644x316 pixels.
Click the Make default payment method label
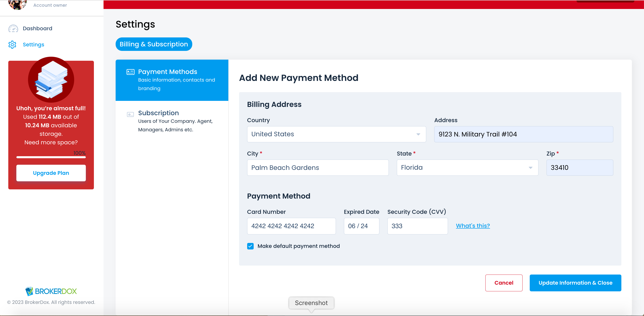coord(298,246)
